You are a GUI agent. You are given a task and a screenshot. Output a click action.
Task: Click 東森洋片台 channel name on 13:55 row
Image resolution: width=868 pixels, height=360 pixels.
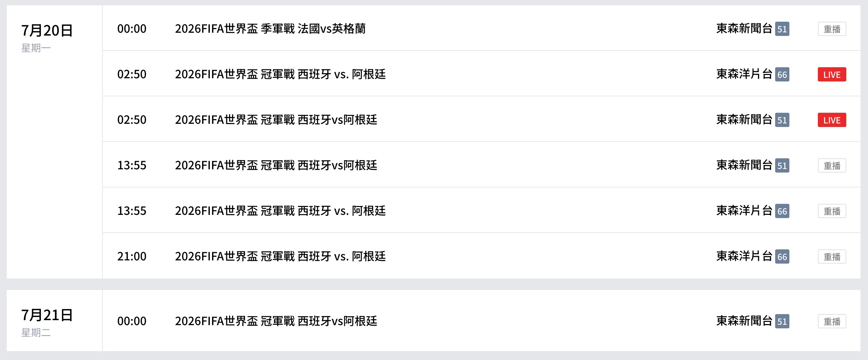(744, 211)
